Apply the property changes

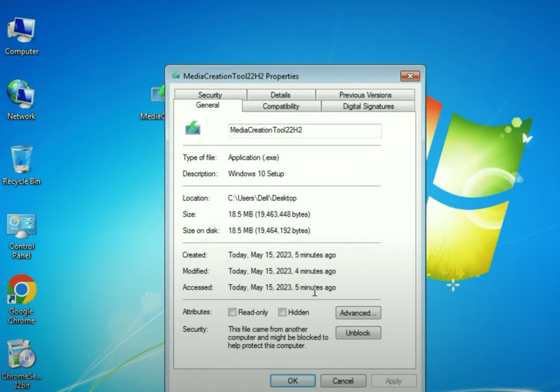point(394,381)
